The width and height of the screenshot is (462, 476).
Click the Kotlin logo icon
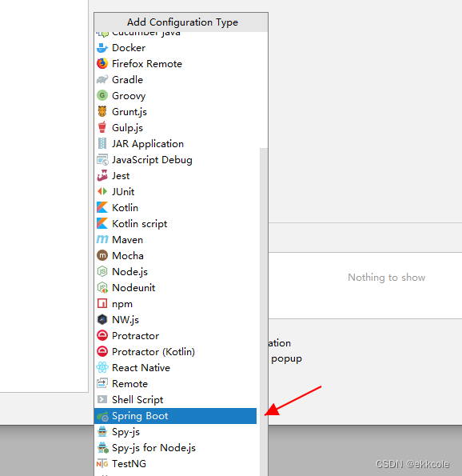tap(102, 208)
